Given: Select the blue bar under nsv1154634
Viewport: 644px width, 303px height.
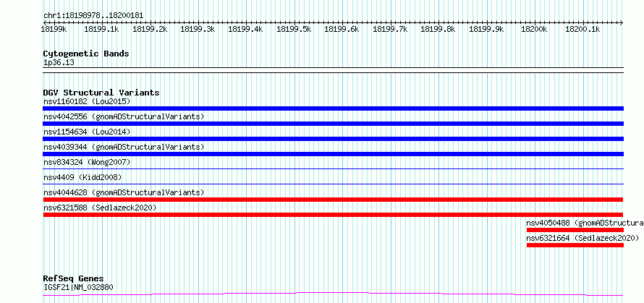Looking at the screenshot, I should tap(333, 139).
